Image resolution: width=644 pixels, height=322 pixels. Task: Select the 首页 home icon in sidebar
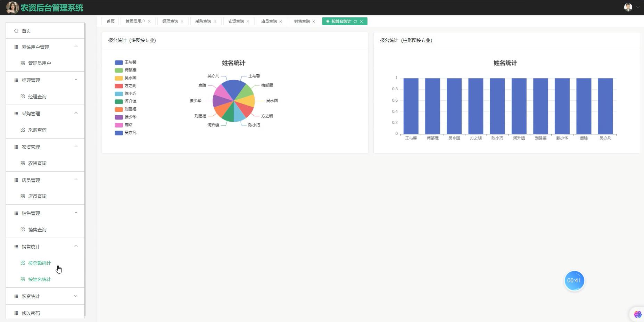(x=16, y=31)
